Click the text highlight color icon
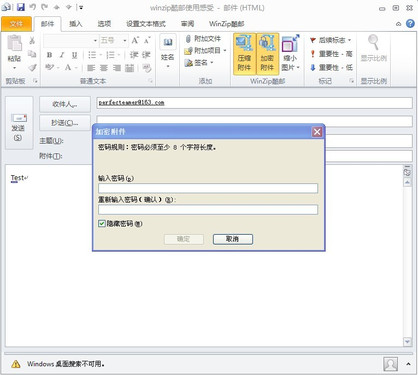 [x=49, y=68]
